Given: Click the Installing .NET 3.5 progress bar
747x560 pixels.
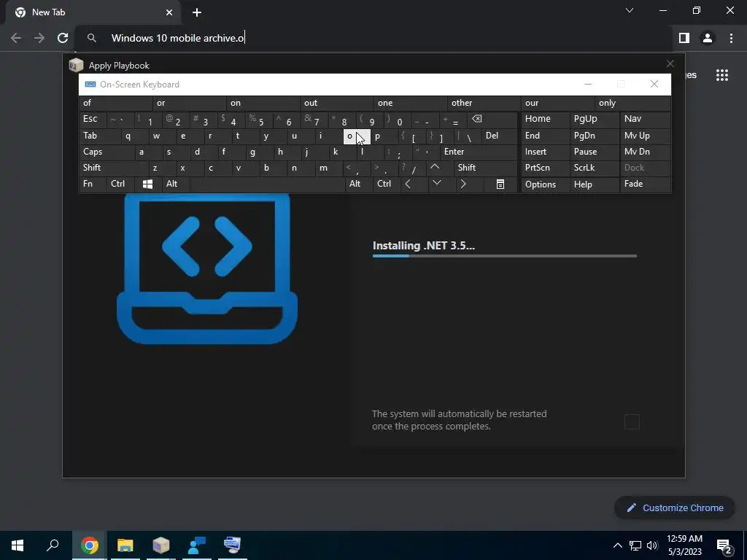Looking at the screenshot, I should [x=505, y=256].
